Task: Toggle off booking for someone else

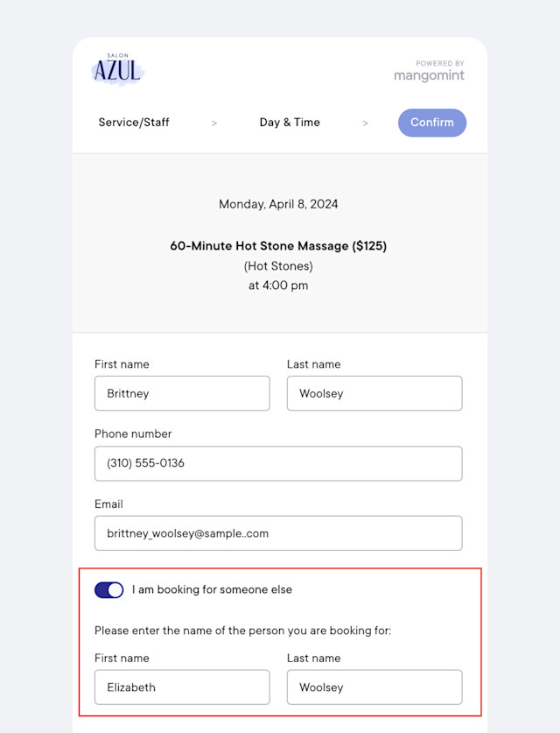Action: (108, 590)
